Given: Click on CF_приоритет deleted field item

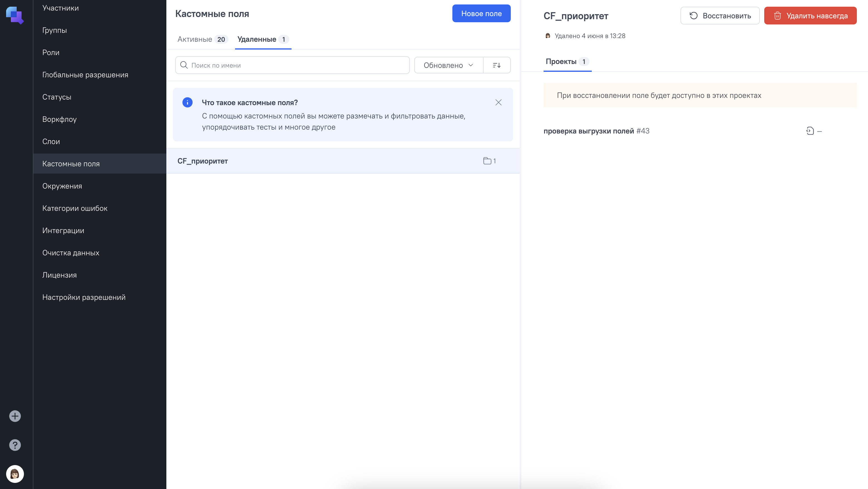Looking at the screenshot, I should pyautogui.click(x=343, y=160).
